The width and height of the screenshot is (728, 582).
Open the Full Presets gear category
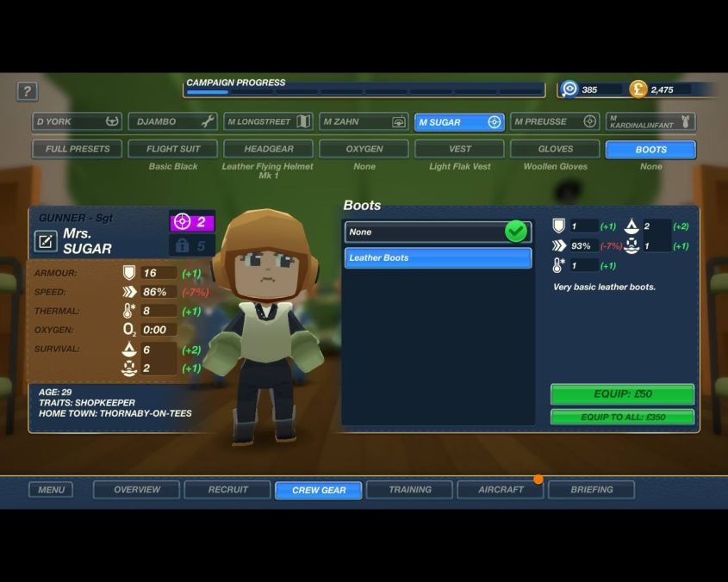pos(77,149)
